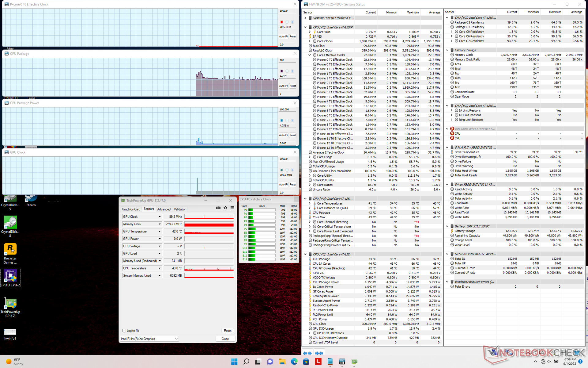Click GPU-Z refresh icon
The width and height of the screenshot is (588, 368).
coord(225,208)
